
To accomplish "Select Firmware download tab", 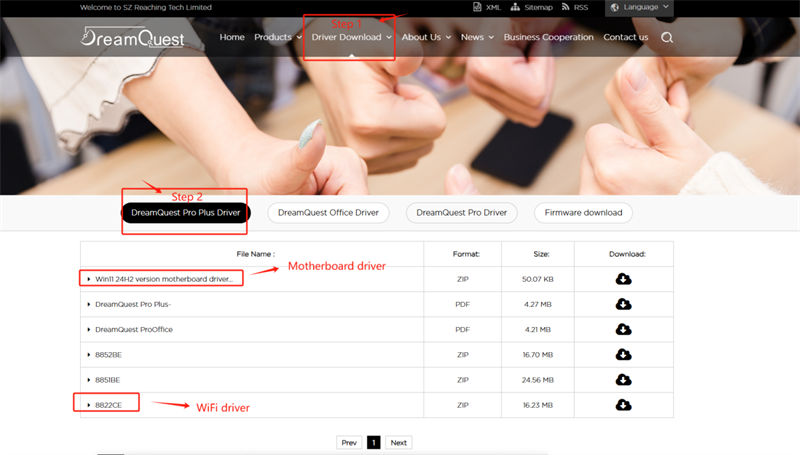I will 583,213.
